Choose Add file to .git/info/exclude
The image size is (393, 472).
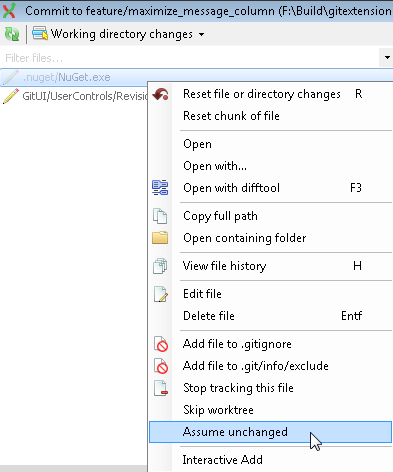point(271,366)
